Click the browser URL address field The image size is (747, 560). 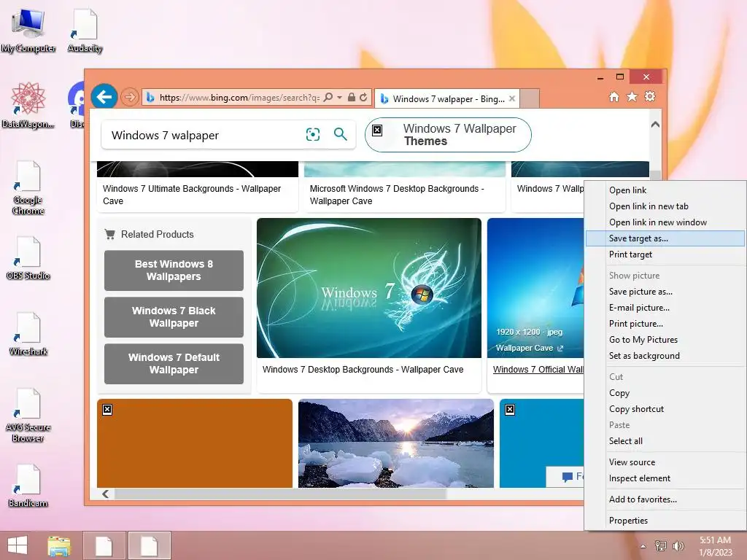pyautogui.click(x=239, y=98)
